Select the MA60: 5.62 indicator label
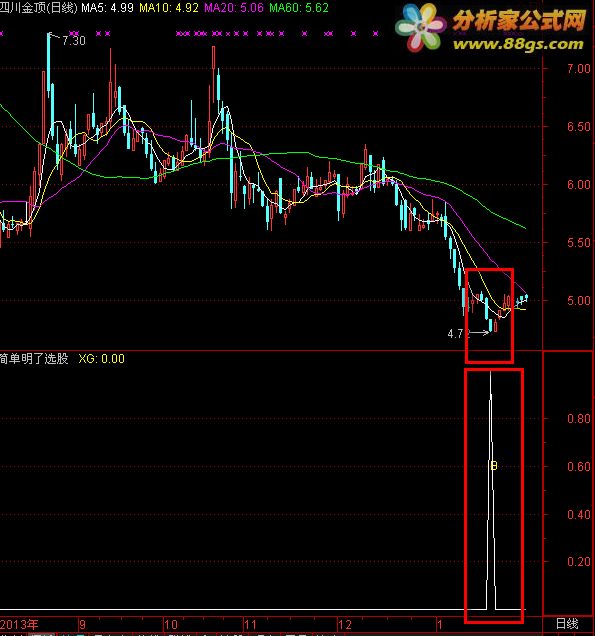The image size is (595, 636). 299,8
